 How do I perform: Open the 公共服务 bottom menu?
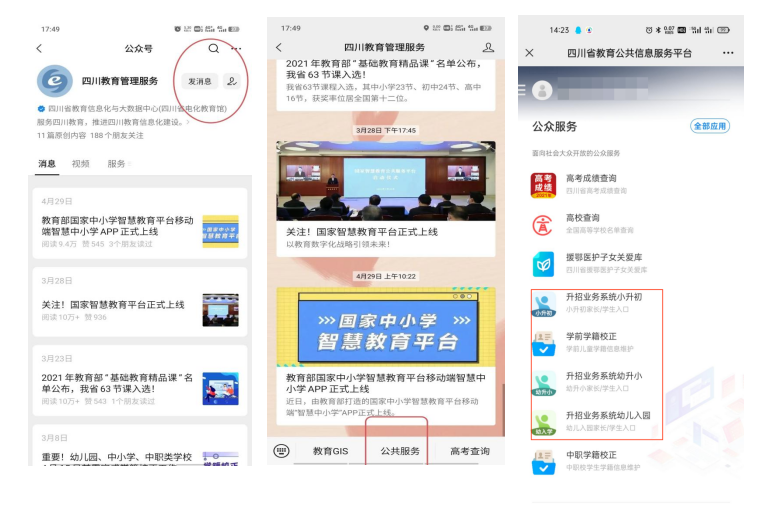coord(400,451)
